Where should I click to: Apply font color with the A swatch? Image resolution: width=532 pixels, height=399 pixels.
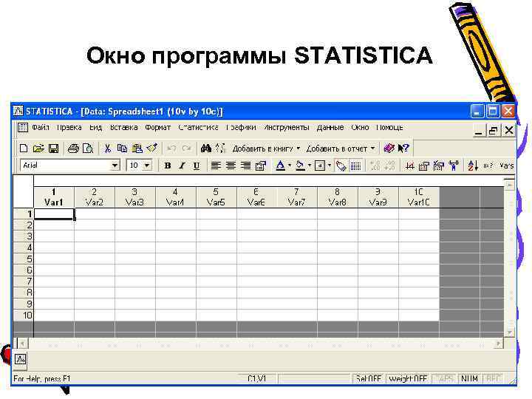point(280,166)
